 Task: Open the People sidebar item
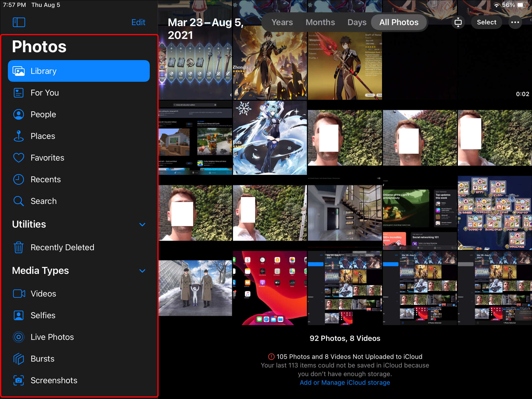point(43,114)
